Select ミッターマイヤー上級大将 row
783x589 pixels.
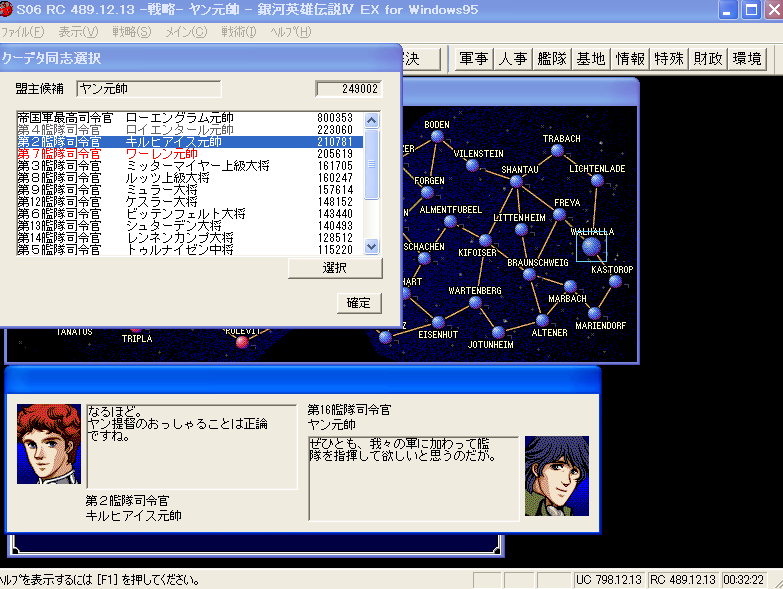point(190,166)
